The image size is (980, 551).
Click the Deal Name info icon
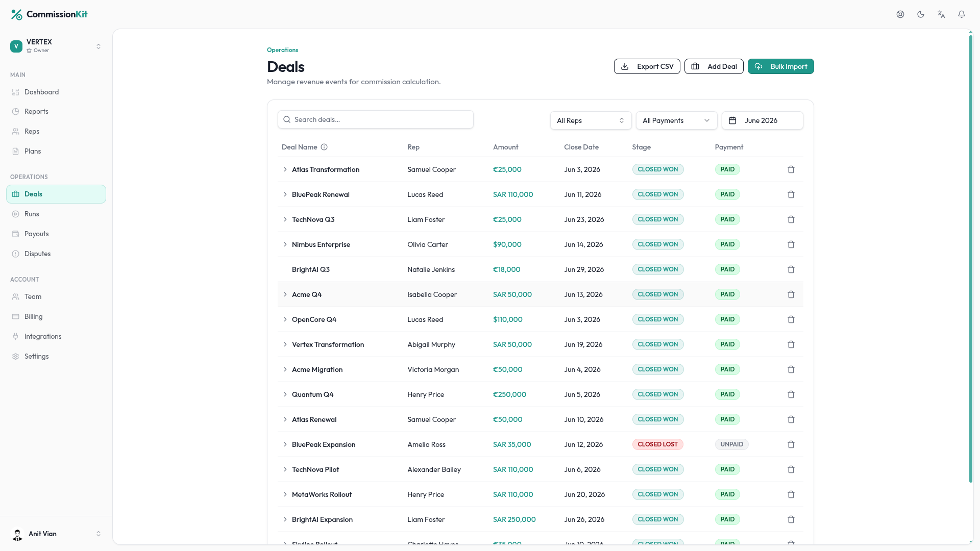[x=324, y=147]
